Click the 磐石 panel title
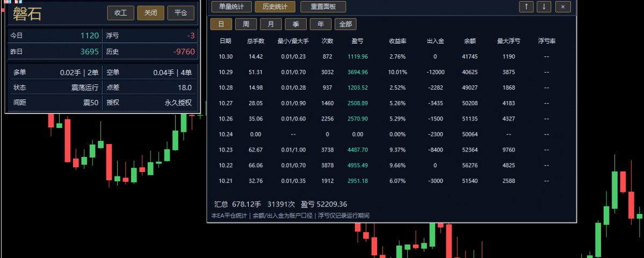This screenshot has width=644, height=258. 27,14
